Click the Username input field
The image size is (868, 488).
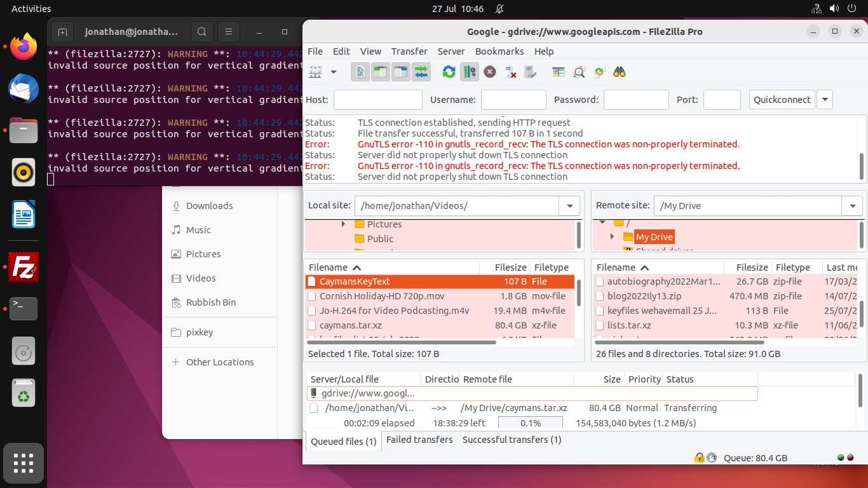tap(513, 100)
